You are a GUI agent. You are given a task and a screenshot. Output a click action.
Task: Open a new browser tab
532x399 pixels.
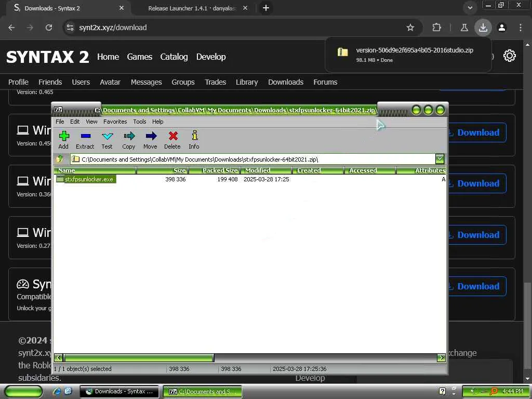[x=266, y=8]
